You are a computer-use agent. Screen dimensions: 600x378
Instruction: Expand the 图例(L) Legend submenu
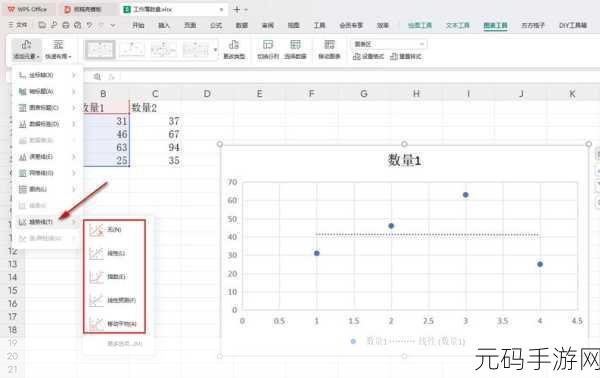coord(47,189)
